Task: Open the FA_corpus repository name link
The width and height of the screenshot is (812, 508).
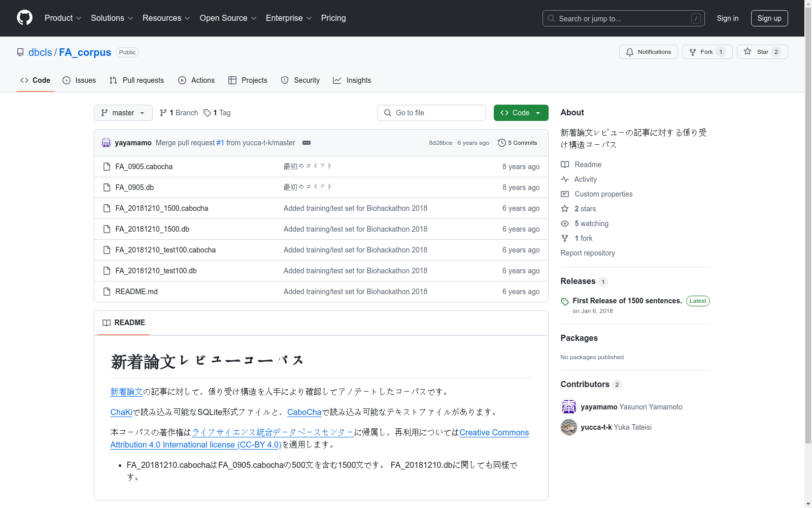Action: [85, 52]
